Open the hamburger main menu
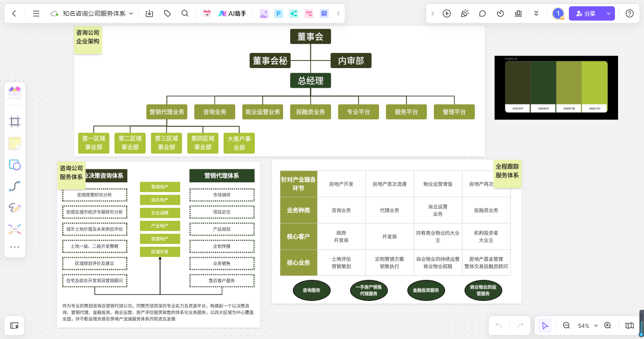Image resolution: width=644 pixels, height=339 pixels. (36, 13)
